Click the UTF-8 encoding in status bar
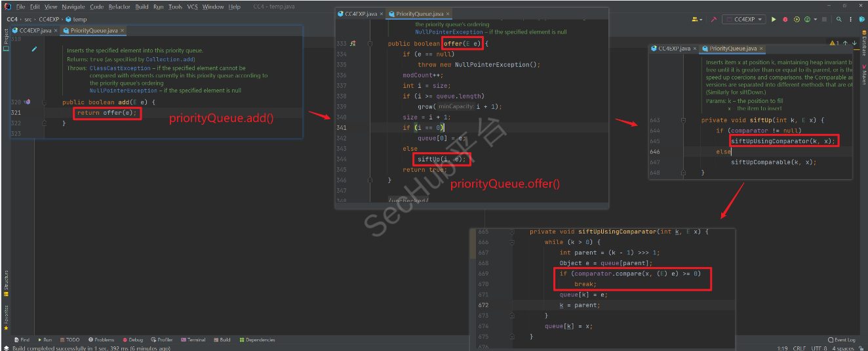 (x=820, y=348)
